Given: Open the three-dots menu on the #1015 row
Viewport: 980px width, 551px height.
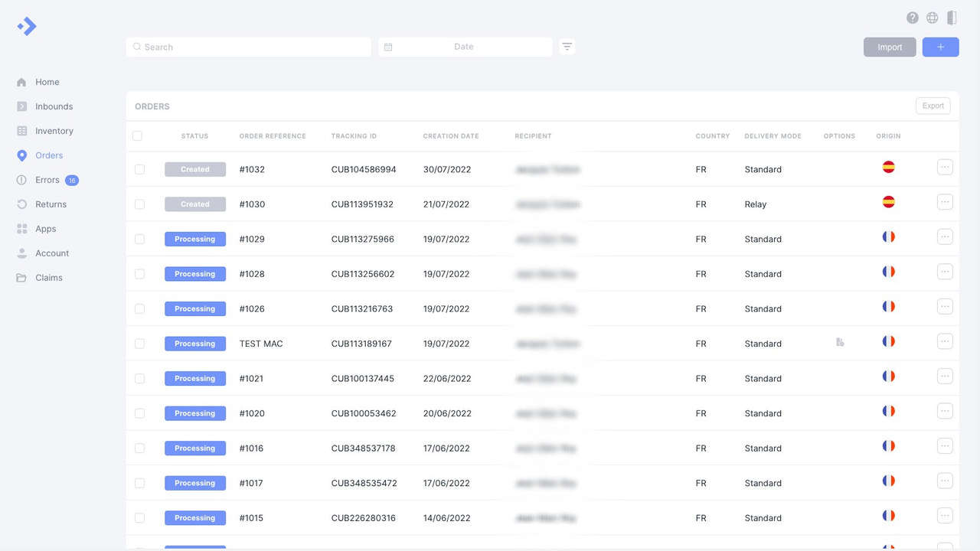Looking at the screenshot, I should click(x=945, y=515).
